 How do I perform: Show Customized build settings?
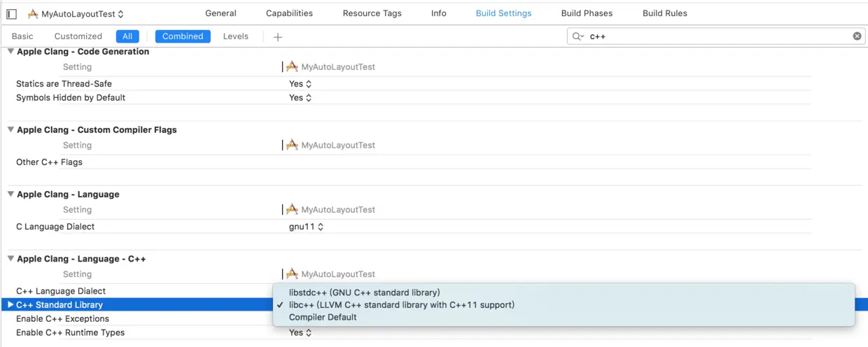pyautogui.click(x=78, y=36)
